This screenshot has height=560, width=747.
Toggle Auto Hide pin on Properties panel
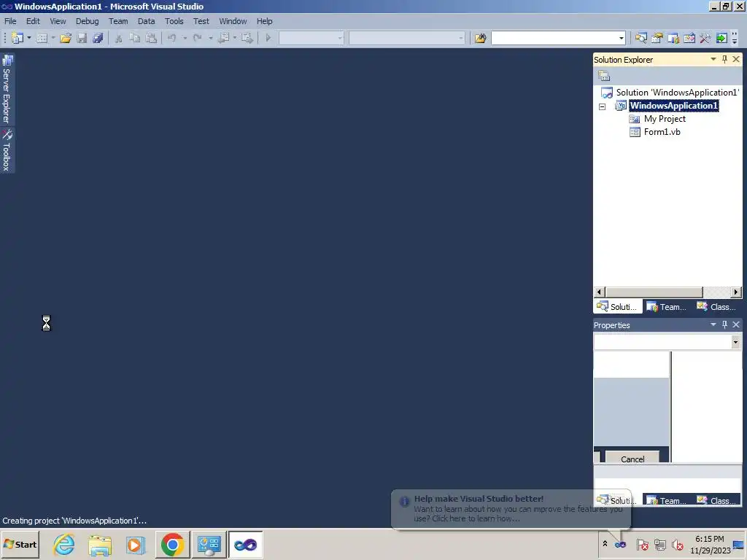click(724, 324)
